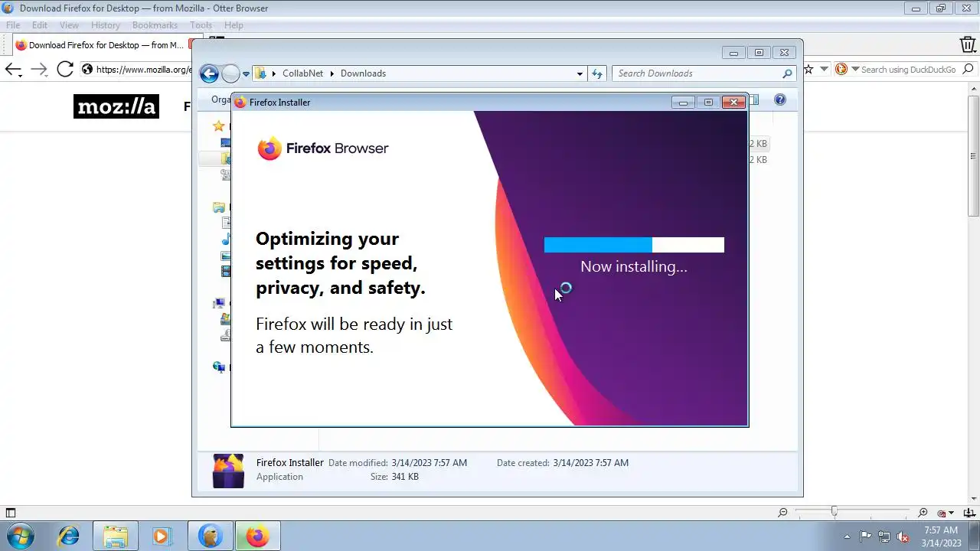The image size is (980, 551).
Task: Refresh the Downloads folder in Explorer
Action: [x=598, y=73]
